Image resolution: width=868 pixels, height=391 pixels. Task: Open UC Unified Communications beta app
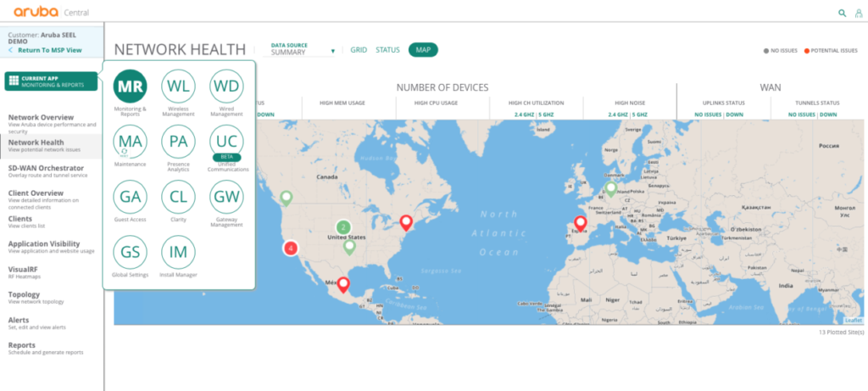pyautogui.click(x=226, y=141)
